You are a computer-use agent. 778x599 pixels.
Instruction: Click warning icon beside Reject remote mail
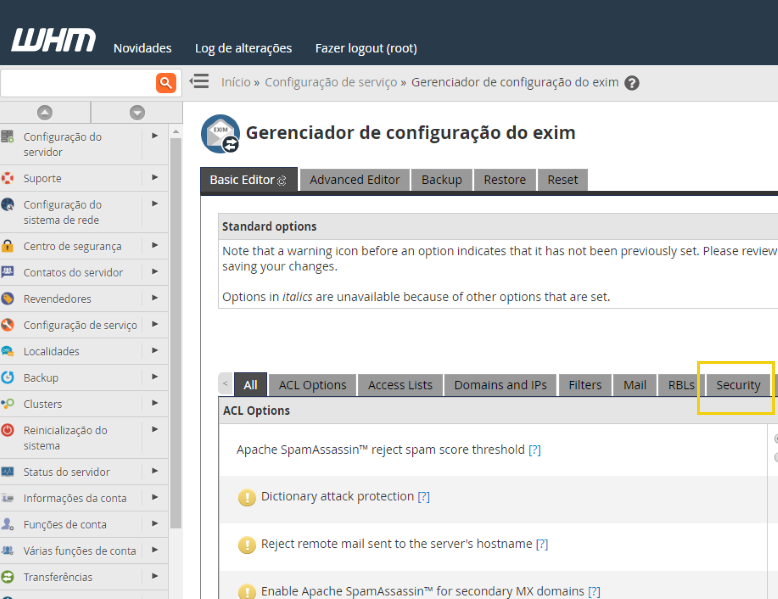pyautogui.click(x=247, y=545)
